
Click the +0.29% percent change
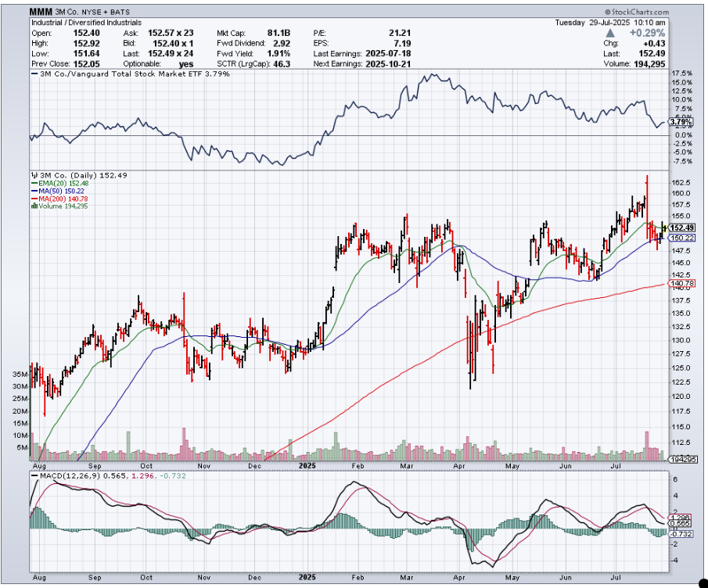(x=648, y=33)
